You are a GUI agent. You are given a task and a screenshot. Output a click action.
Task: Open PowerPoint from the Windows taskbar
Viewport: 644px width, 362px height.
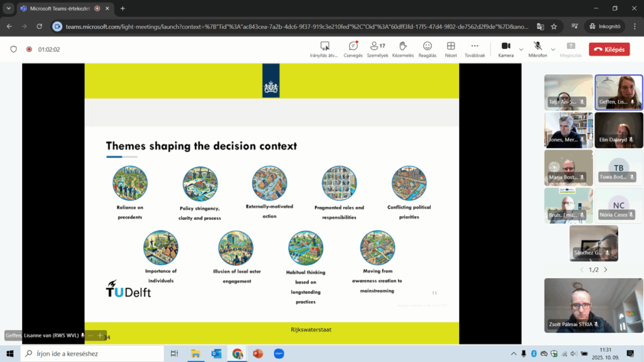(257, 354)
